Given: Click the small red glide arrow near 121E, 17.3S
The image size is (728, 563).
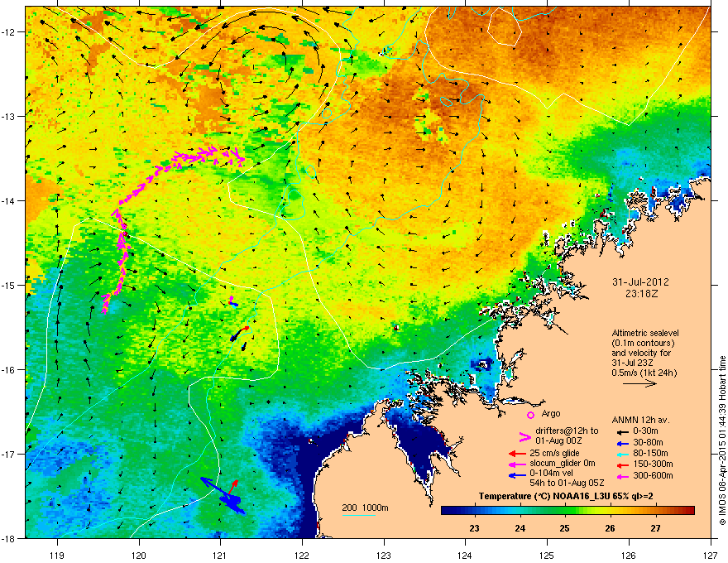Looking at the screenshot, I should [x=233, y=486].
